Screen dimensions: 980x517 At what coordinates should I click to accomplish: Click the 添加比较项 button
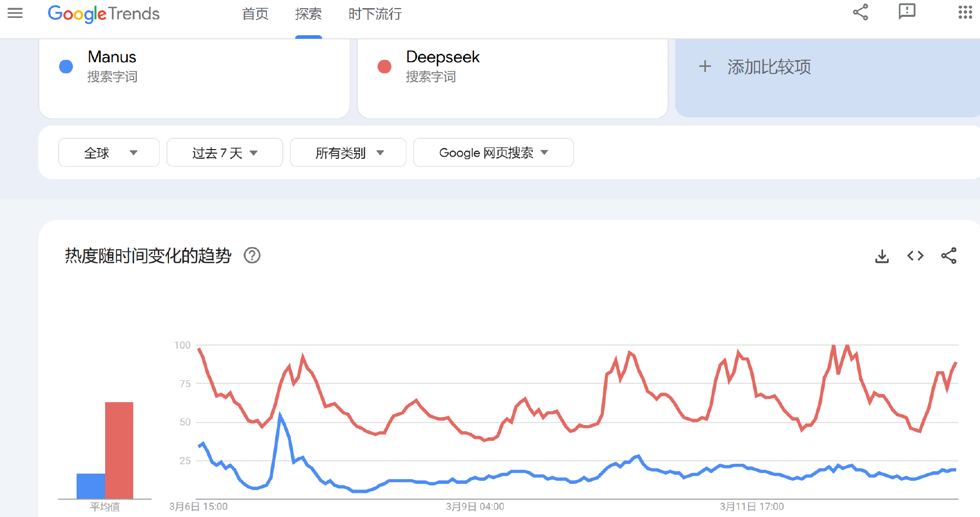point(827,78)
